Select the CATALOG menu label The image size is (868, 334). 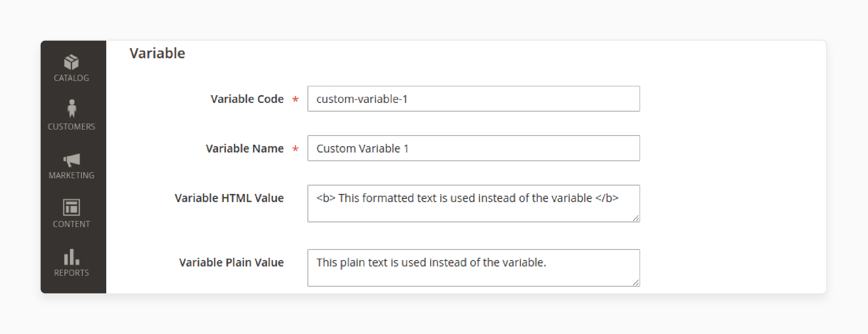(x=71, y=78)
